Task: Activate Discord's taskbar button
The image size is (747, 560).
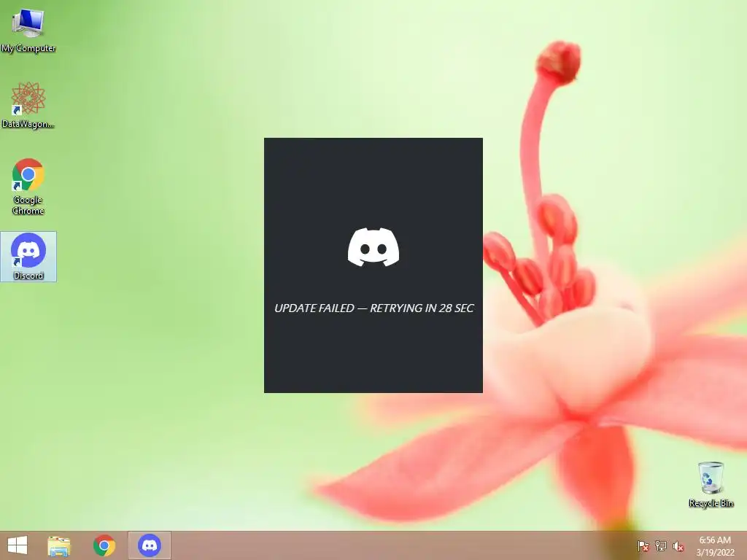Action: pyautogui.click(x=149, y=545)
